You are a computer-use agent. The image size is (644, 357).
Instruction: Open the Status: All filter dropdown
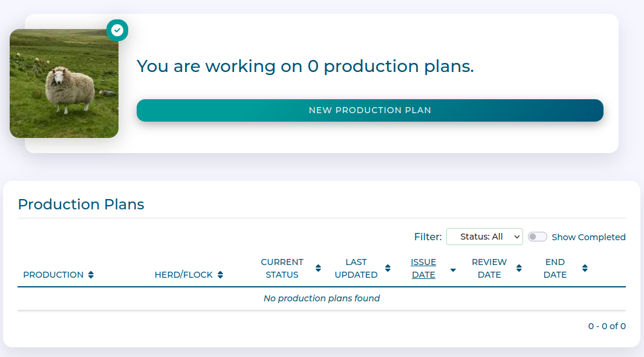484,237
